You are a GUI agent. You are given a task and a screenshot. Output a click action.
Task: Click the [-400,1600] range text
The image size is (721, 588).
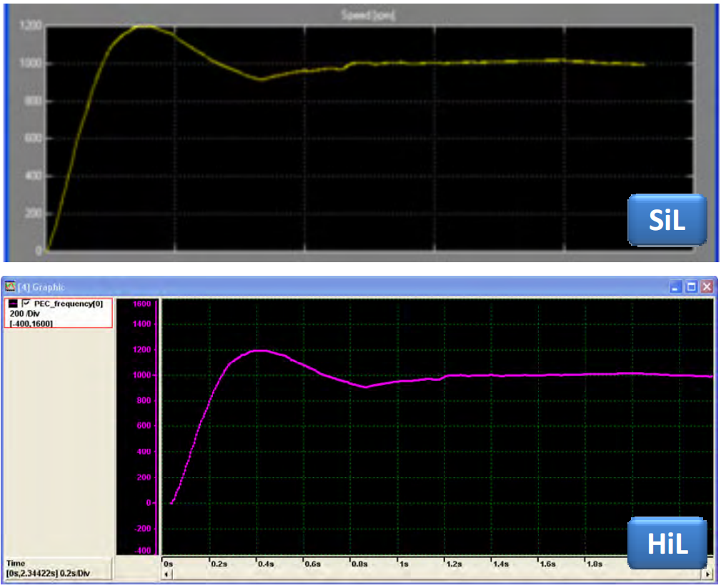pos(31,324)
